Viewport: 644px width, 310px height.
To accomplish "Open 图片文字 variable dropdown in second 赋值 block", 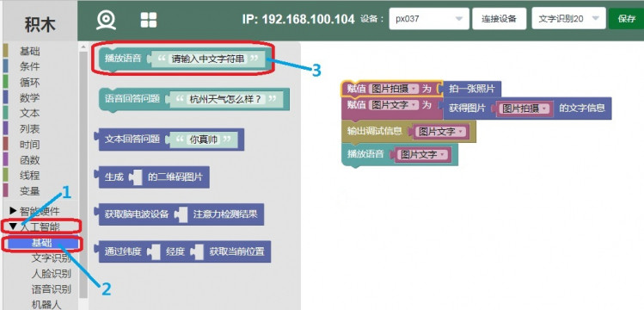I will [x=394, y=105].
